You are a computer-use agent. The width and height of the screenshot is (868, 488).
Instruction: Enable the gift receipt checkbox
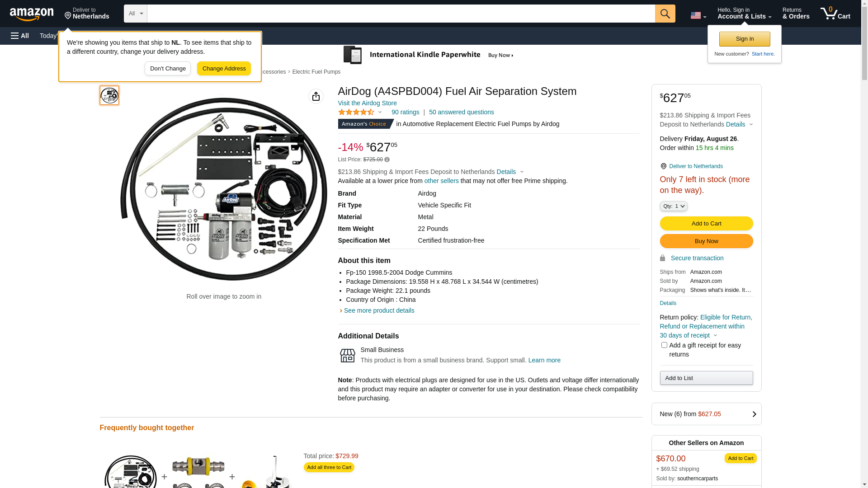pos(664,345)
